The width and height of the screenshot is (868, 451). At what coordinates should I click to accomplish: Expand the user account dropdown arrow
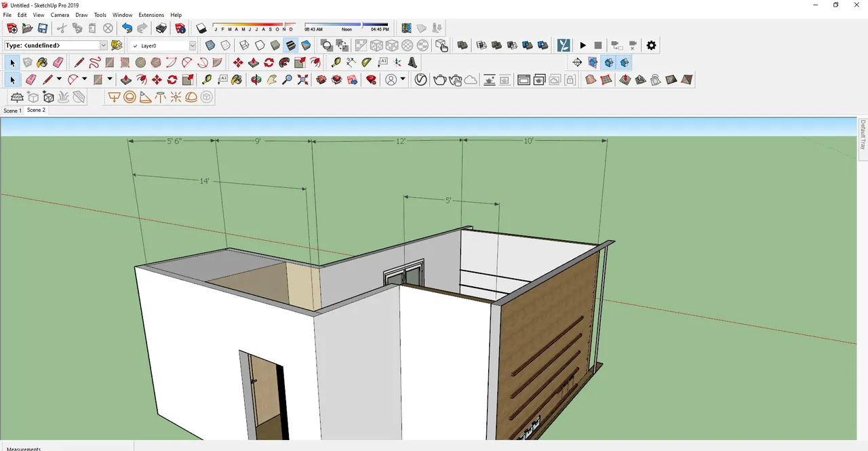coord(403,79)
